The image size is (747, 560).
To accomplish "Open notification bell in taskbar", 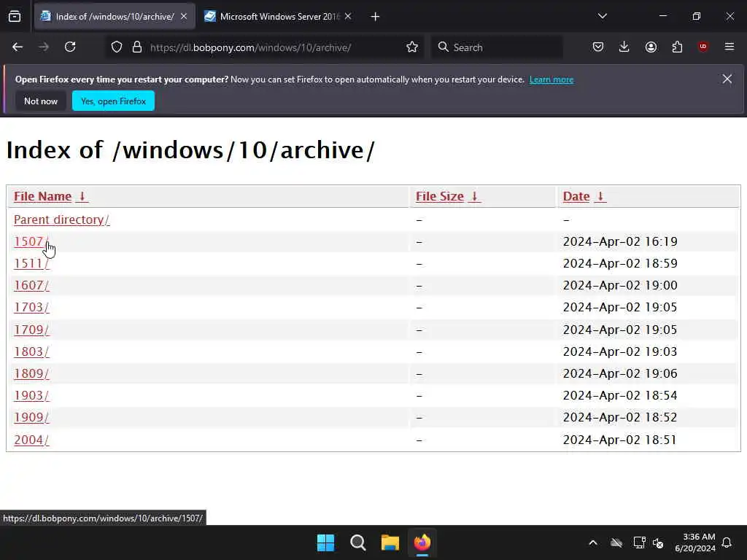I will tap(727, 542).
